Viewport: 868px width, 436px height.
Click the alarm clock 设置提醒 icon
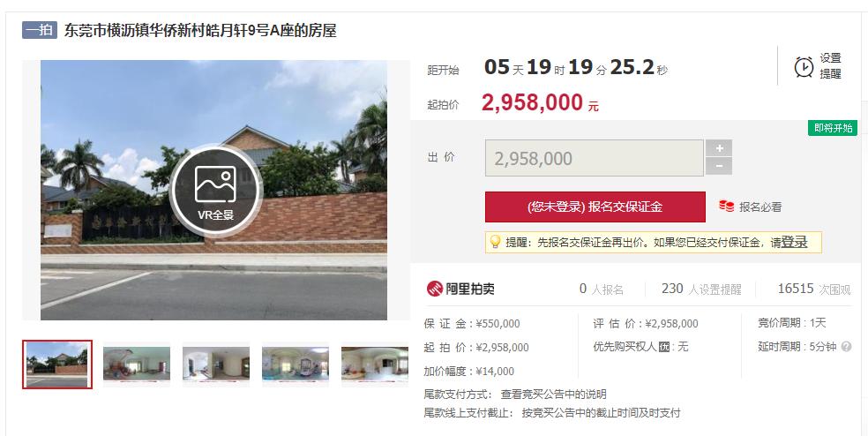[804, 67]
